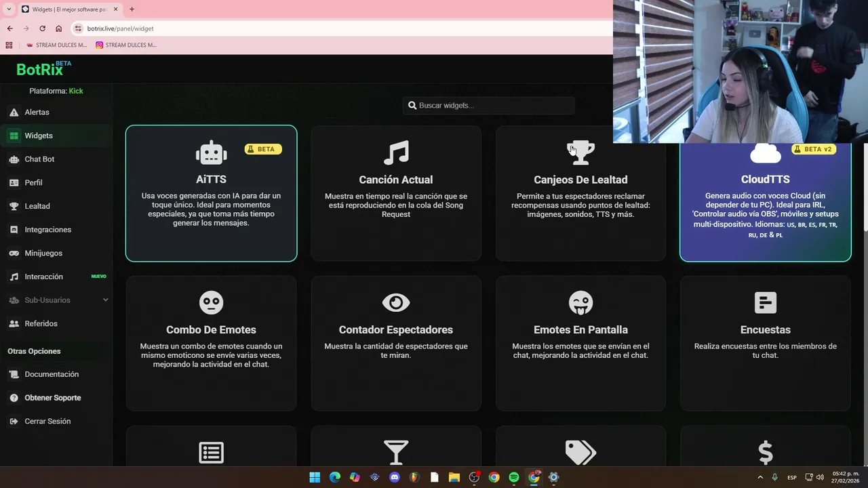The height and width of the screenshot is (488, 868).
Task: Open the Integraciones sidebar icon
Action: [x=14, y=230]
